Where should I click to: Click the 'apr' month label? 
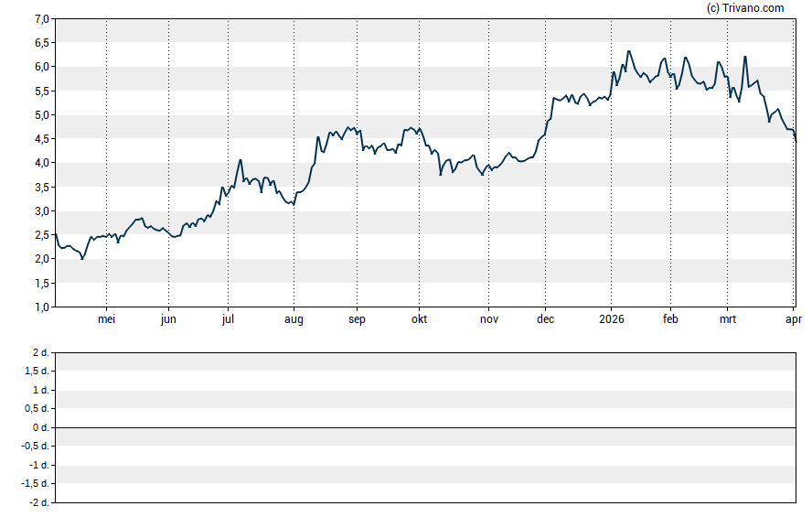pos(794,319)
